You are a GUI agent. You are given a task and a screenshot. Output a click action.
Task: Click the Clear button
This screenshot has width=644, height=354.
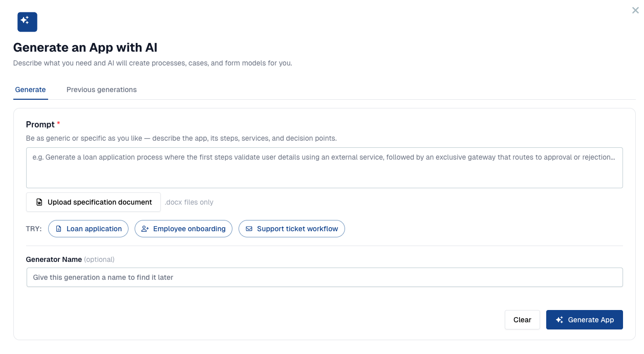pyautogui.click(x=522, y=320)
